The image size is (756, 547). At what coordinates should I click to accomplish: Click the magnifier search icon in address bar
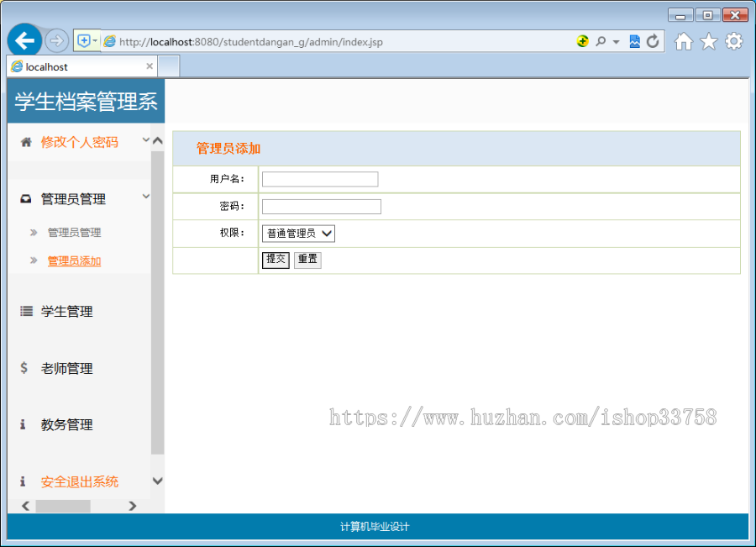pos(601,41)
